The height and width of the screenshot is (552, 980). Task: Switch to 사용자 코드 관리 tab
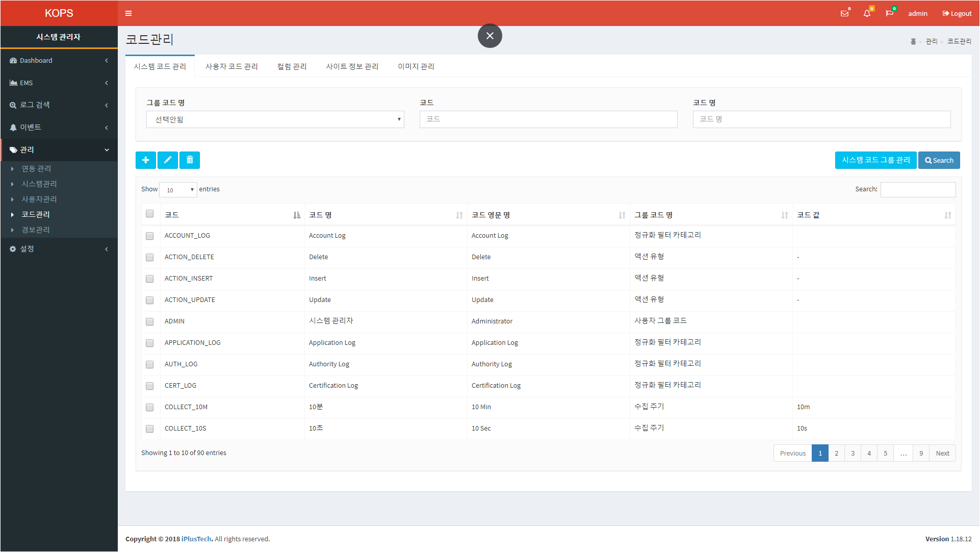pyautogui.click(x=231, y=66)
